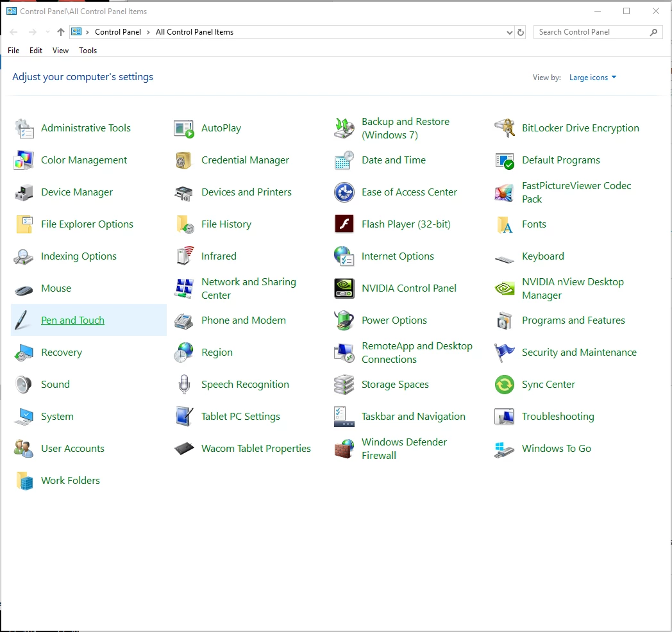Open the File Explorer Options link
This screenshot has height=632, width=672.
[x=87, y=224]
